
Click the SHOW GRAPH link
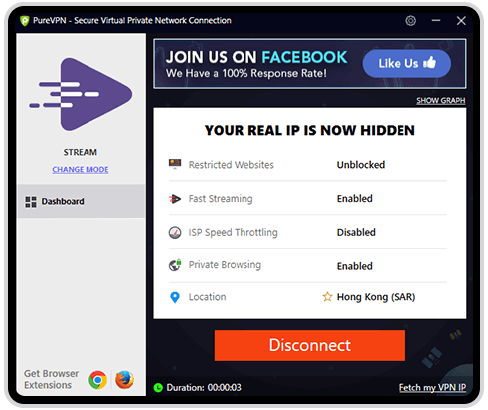(441, 100)
